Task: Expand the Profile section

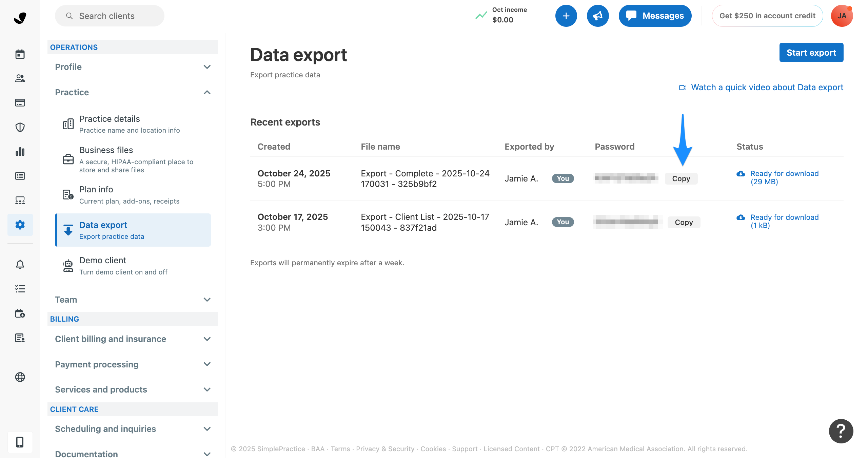Action: coord(133,67)
